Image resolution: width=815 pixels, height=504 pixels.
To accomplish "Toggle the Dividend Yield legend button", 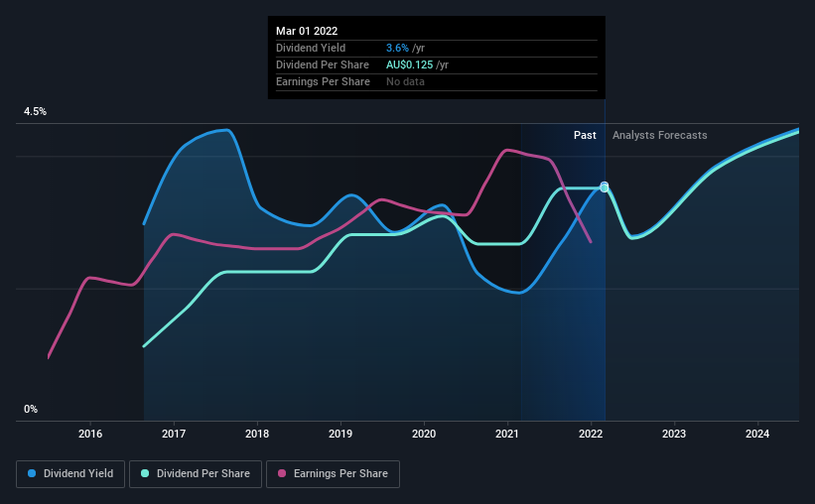I will coord(70,474).
